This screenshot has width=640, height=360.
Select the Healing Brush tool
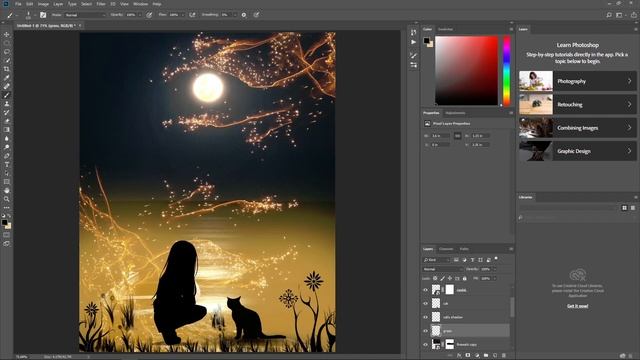coord(7,86)
